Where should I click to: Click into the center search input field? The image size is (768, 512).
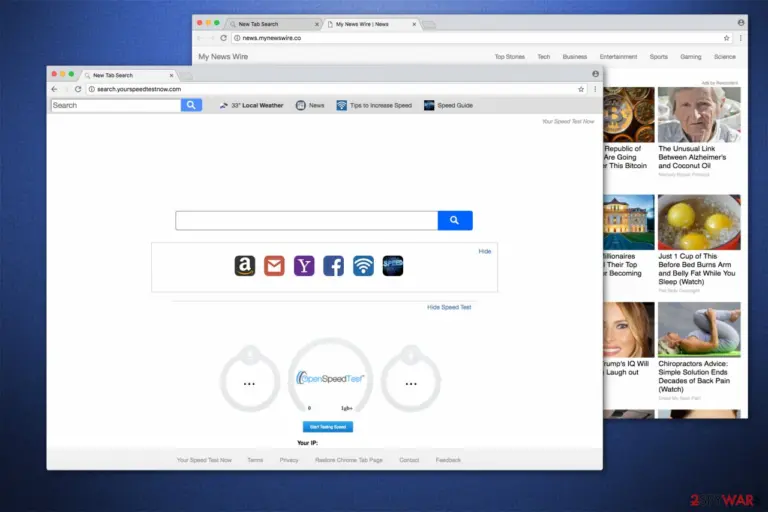click(x=307, y=220)
